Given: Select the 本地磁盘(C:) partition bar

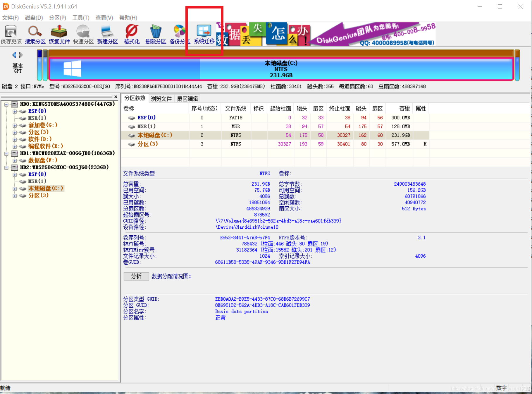Looking at the screenshot, I should (x=281, y=69).
